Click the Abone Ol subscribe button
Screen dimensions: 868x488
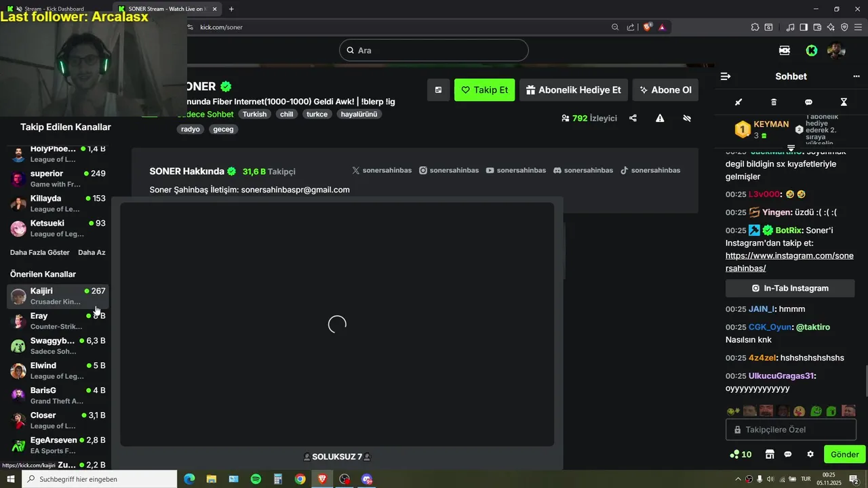(665, 90)
